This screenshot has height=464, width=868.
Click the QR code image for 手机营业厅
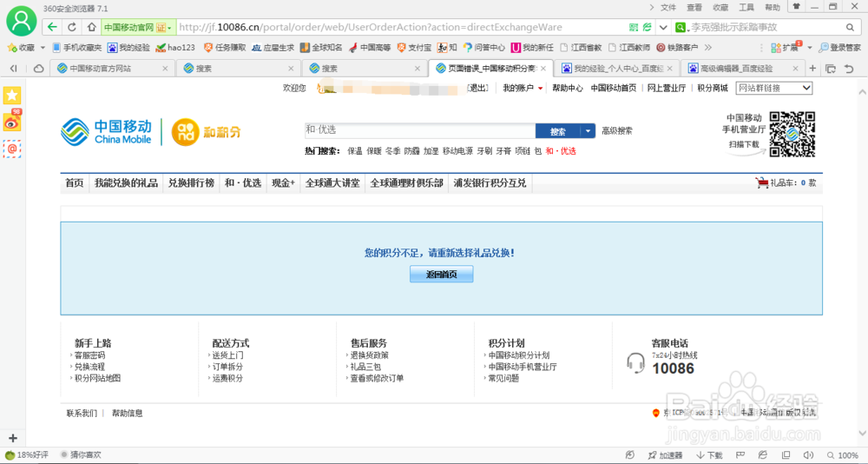(x=792, y=134)
